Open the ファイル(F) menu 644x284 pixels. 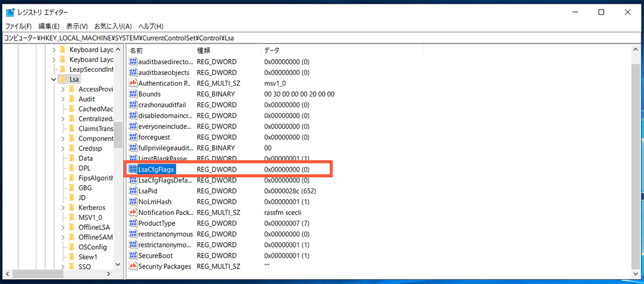pyautogui.click(x=18, y=26)
